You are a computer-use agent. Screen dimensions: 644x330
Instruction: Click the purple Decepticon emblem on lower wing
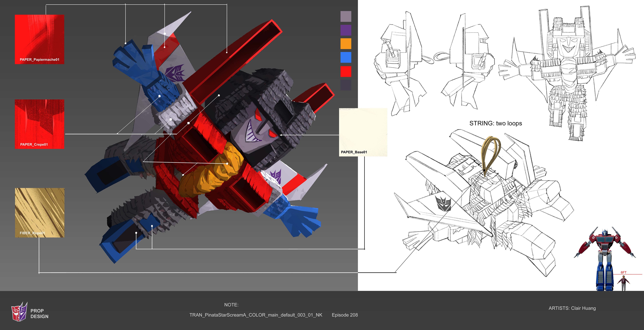coord(276,176)
